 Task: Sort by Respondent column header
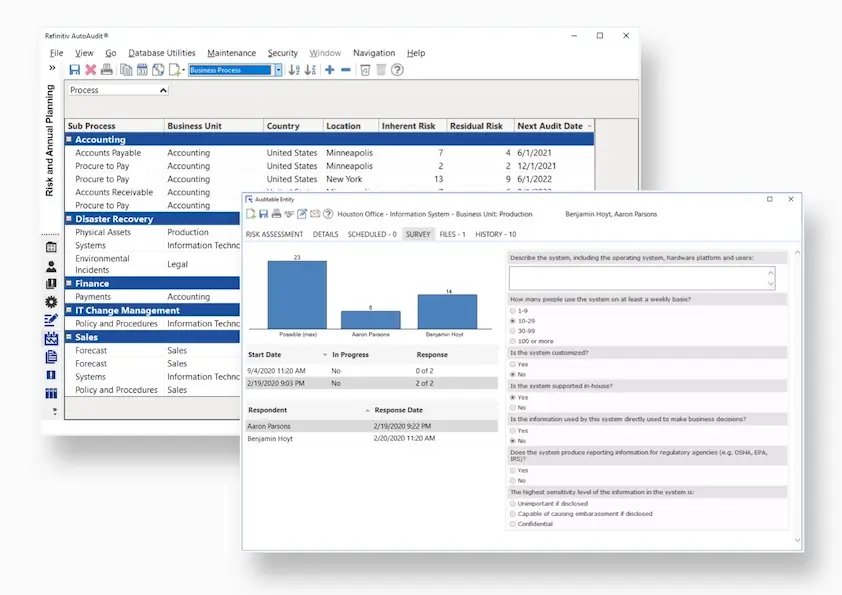[x=309, y=410]
